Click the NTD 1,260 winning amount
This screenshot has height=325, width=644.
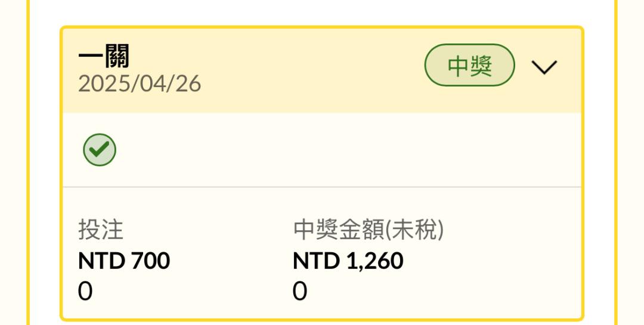(348, 261)
